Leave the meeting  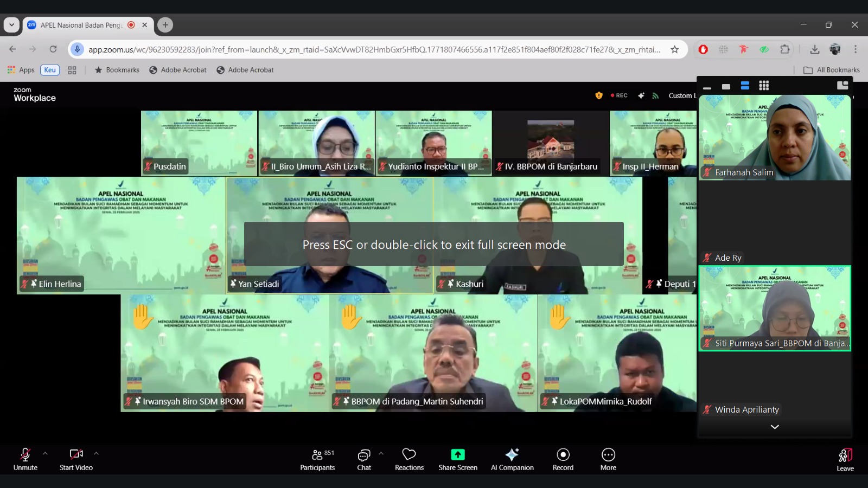[x=845, y=459]
